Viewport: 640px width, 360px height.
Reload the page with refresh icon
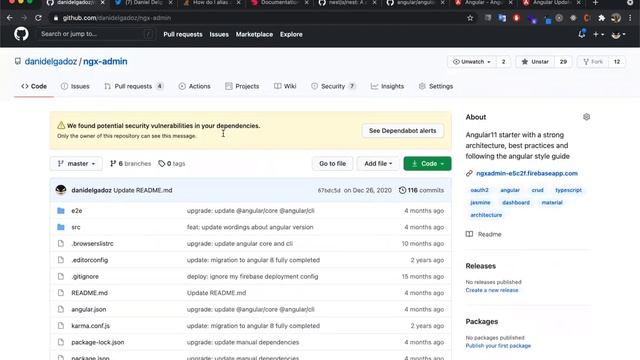pos(38,18)
